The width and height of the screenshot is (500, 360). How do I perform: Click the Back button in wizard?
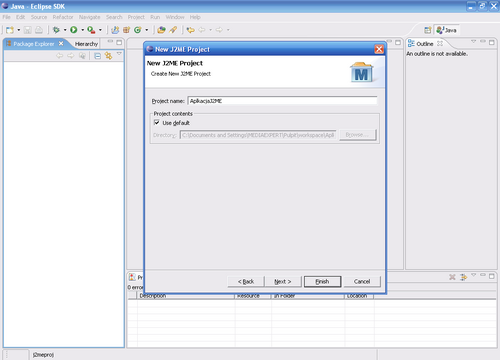246,282
